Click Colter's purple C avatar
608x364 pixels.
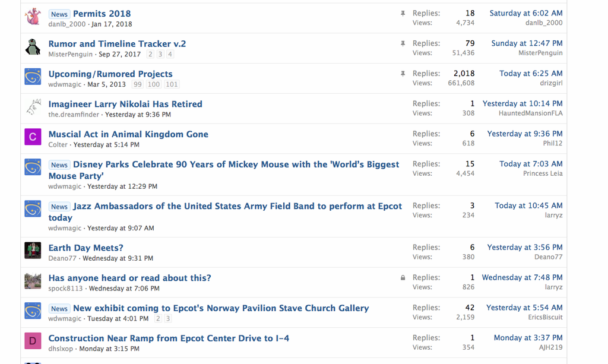tap(33, 137)
